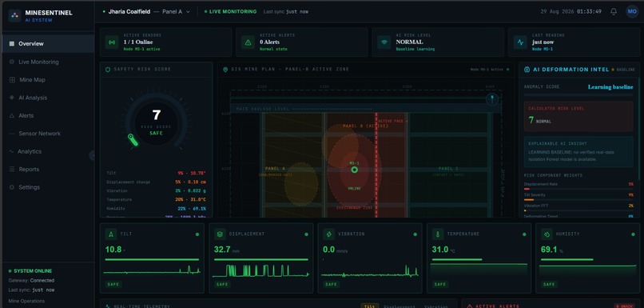Click the Tilt card icon

tap(110, 234)
